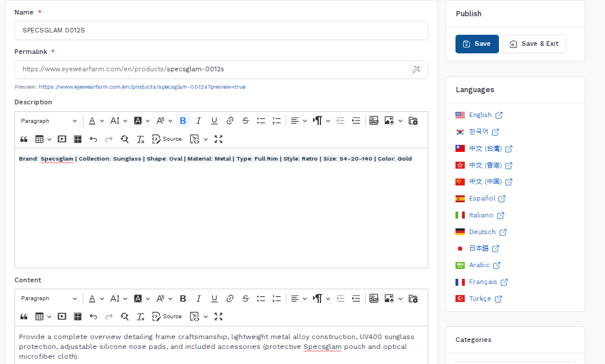Maximize the Content editor to fullscreen
Viewport: 605px width, 364px height.
[218, 316]
